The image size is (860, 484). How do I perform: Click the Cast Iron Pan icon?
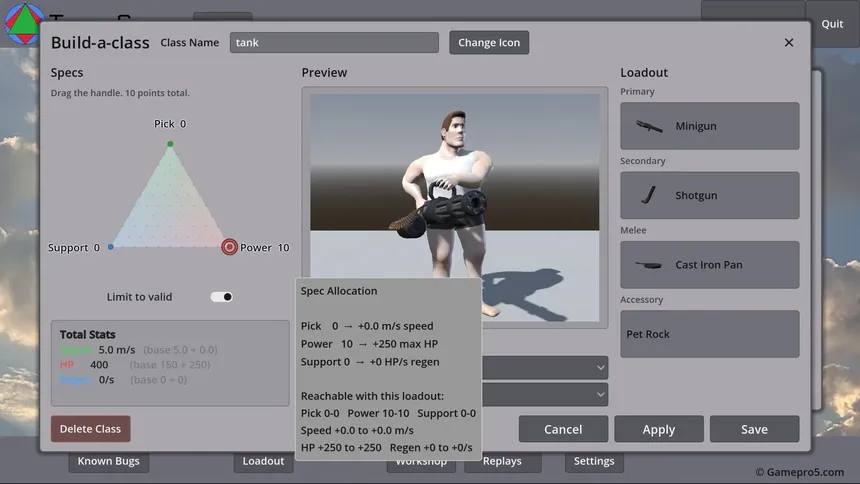[648, 265]
